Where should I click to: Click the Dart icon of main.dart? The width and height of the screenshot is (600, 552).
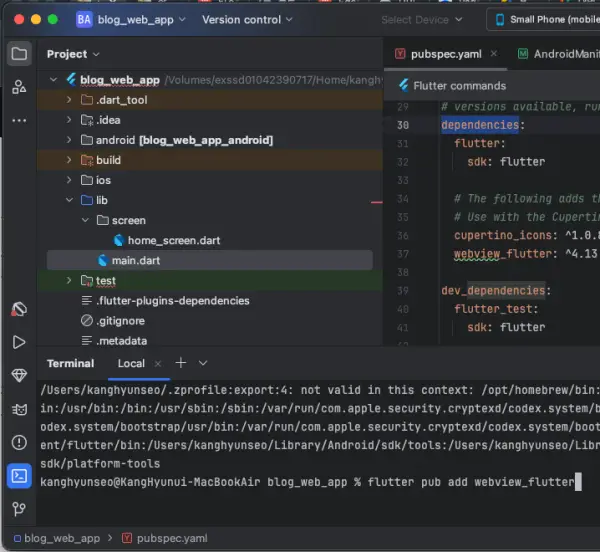103,261
